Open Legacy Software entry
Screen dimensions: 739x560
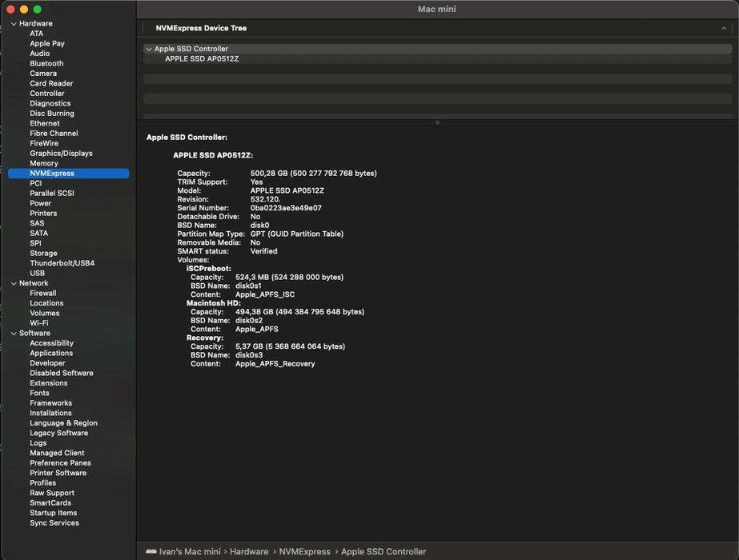click(x=59, y=434)
